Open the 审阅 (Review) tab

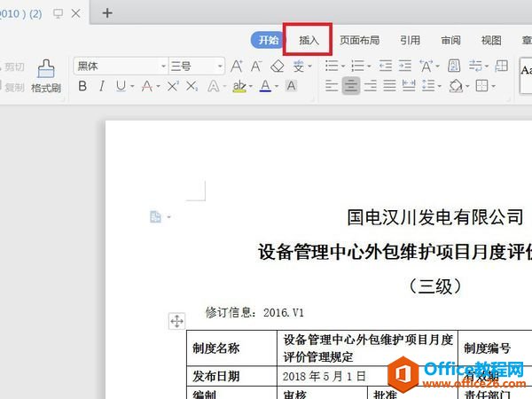(x=450, y=40)
